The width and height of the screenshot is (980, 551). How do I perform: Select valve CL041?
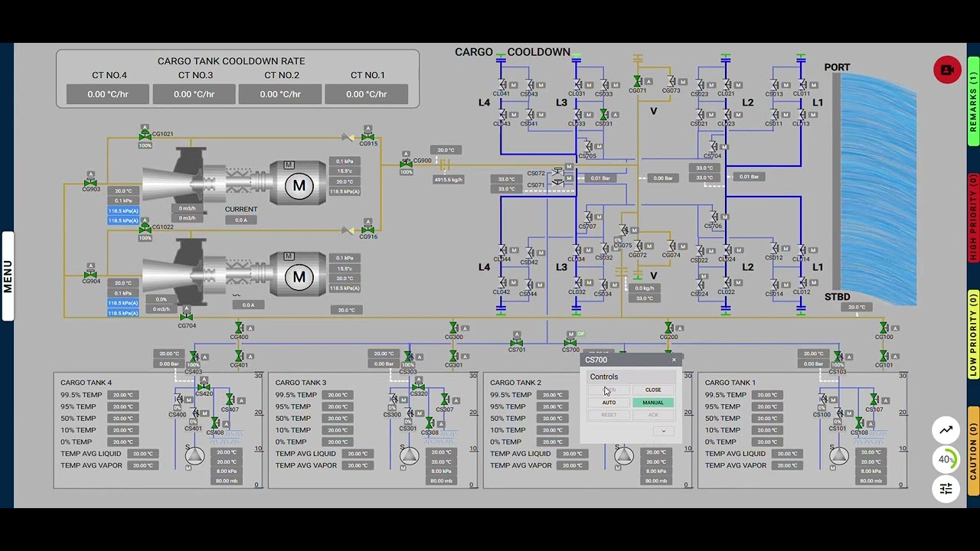[503, 85]
